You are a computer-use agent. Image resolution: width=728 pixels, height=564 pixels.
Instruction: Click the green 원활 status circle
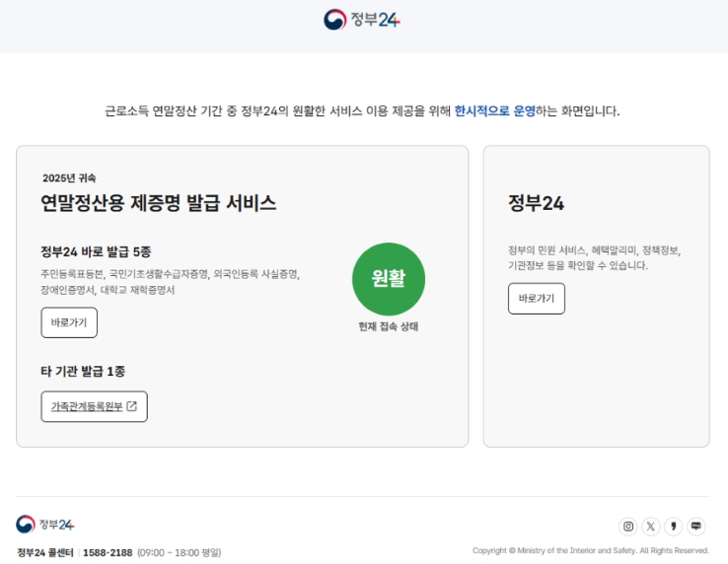coord(389,279)
